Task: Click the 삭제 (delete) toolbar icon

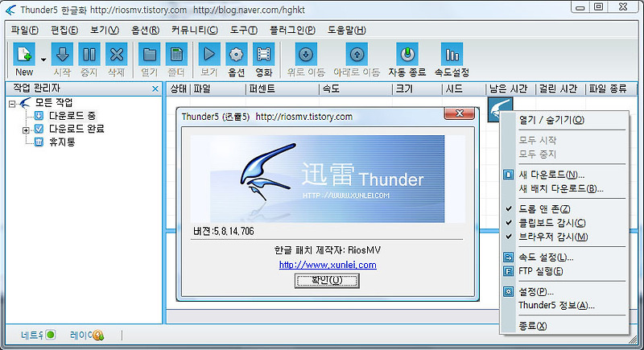Action: click(117, 55)
